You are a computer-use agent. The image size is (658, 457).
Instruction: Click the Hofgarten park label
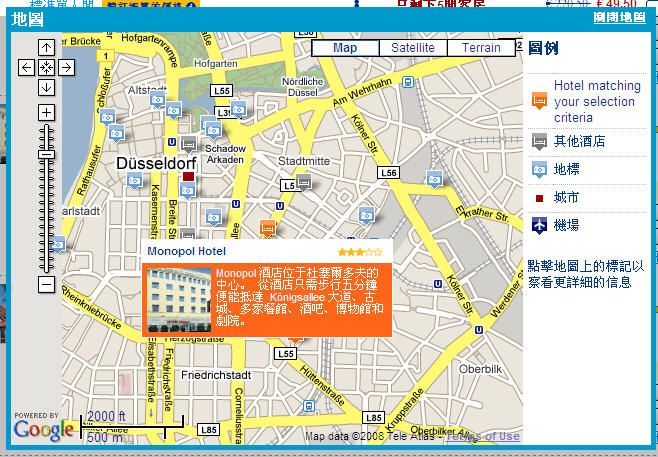click(216, 64)
